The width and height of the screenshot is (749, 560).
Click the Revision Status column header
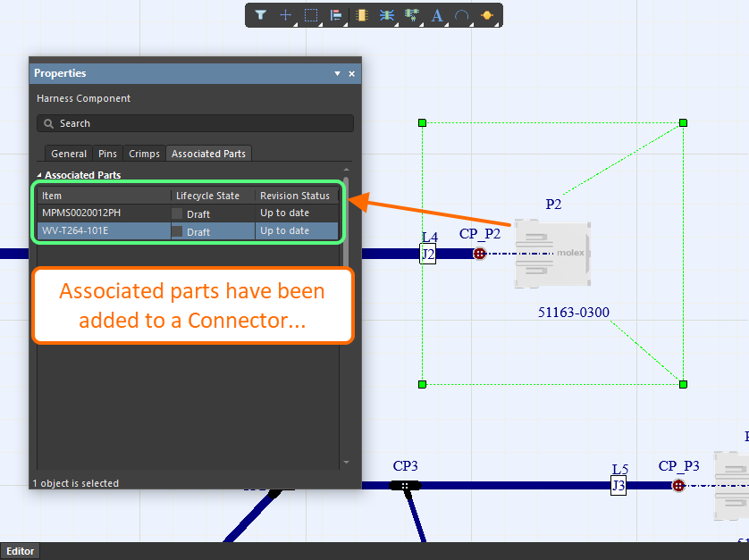(295, 196)
